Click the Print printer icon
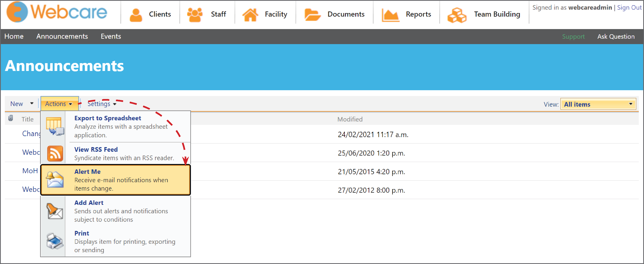This screenshot has width=644, height=264. click(x=55, y=241)
